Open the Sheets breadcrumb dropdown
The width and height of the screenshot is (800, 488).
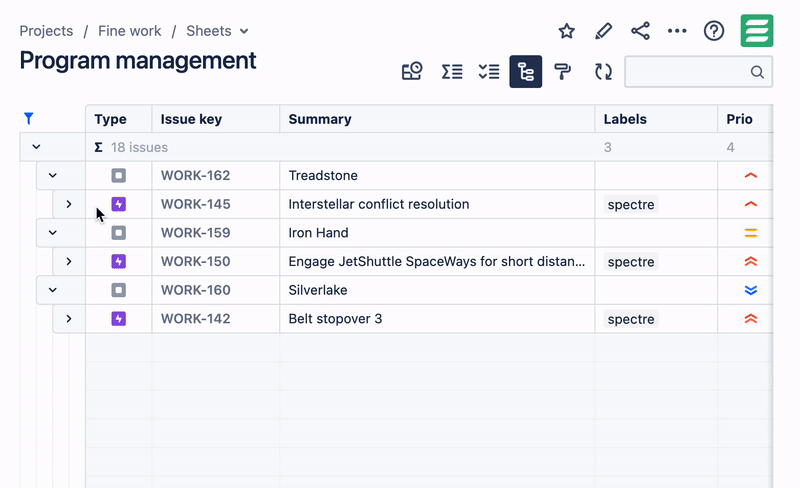point(218,31)
